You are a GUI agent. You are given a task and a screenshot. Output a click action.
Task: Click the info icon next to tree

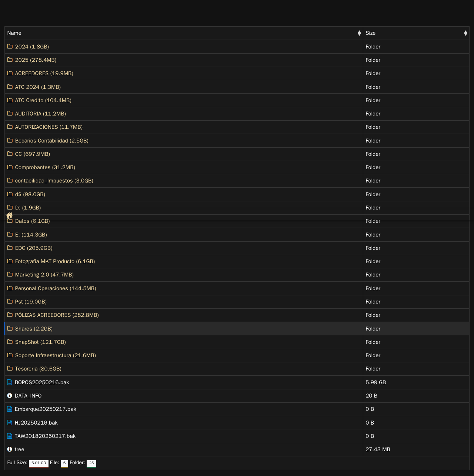coord(10,449)
